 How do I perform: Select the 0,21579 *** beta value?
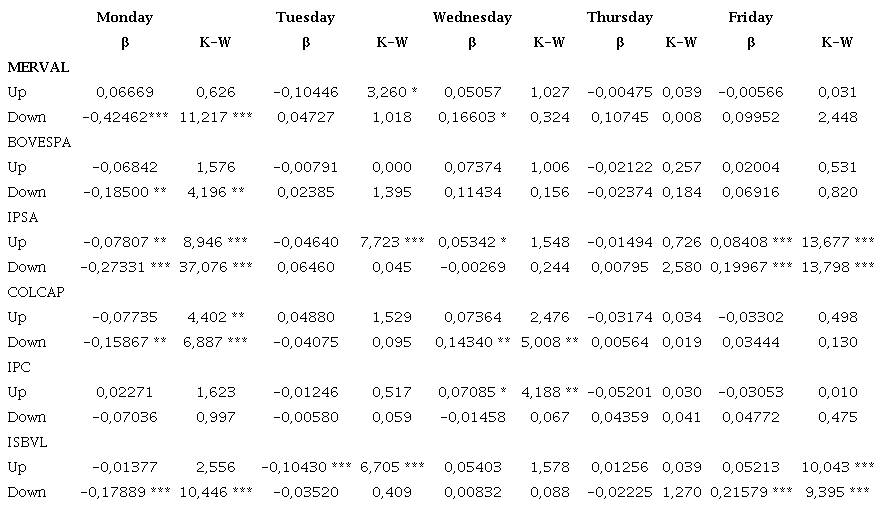click(750, 492)
